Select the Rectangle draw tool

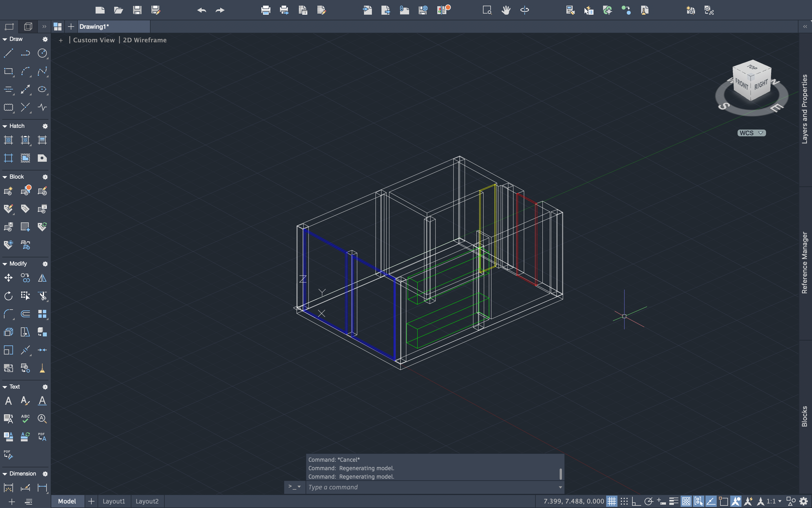click(8, 71)
